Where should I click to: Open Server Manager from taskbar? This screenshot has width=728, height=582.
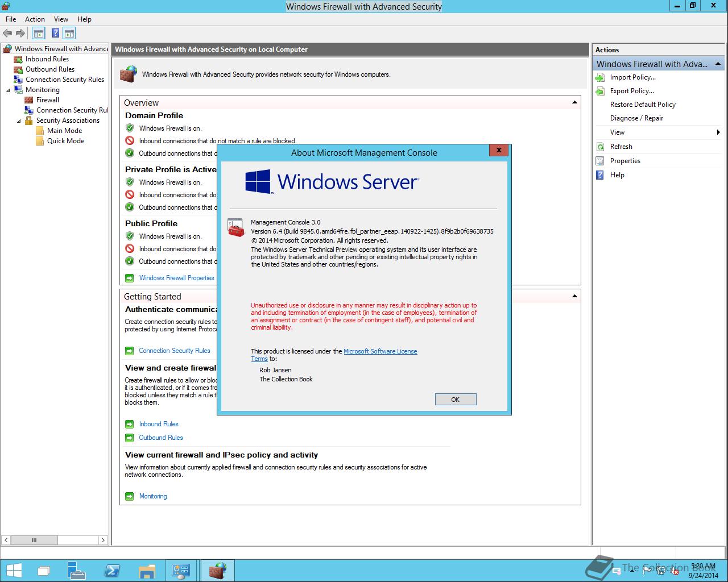coord(76,571)
